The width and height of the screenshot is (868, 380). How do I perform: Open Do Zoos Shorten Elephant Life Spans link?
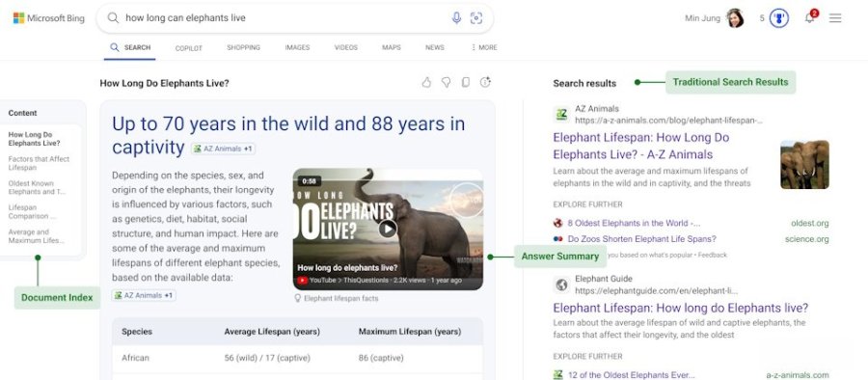(641, 239)
